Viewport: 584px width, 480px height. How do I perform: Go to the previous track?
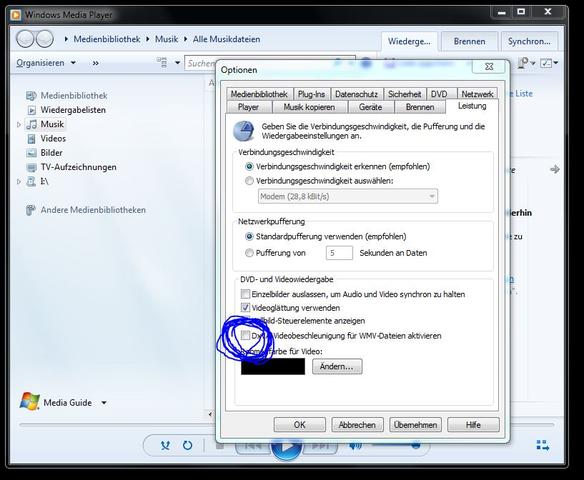pyautogui.click(x=253, y=446)
